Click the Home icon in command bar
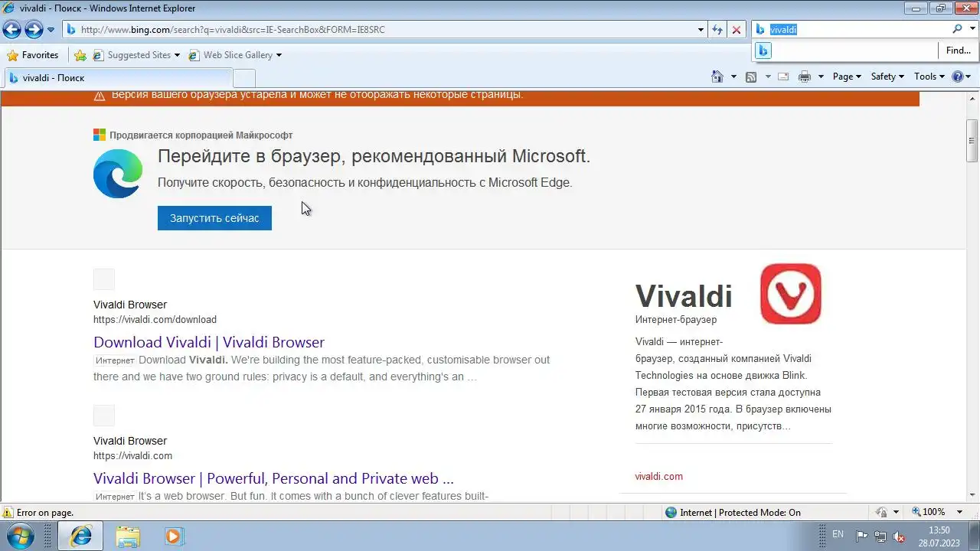The width and height of the screenshot is (980, 551). tap(717, 77)
